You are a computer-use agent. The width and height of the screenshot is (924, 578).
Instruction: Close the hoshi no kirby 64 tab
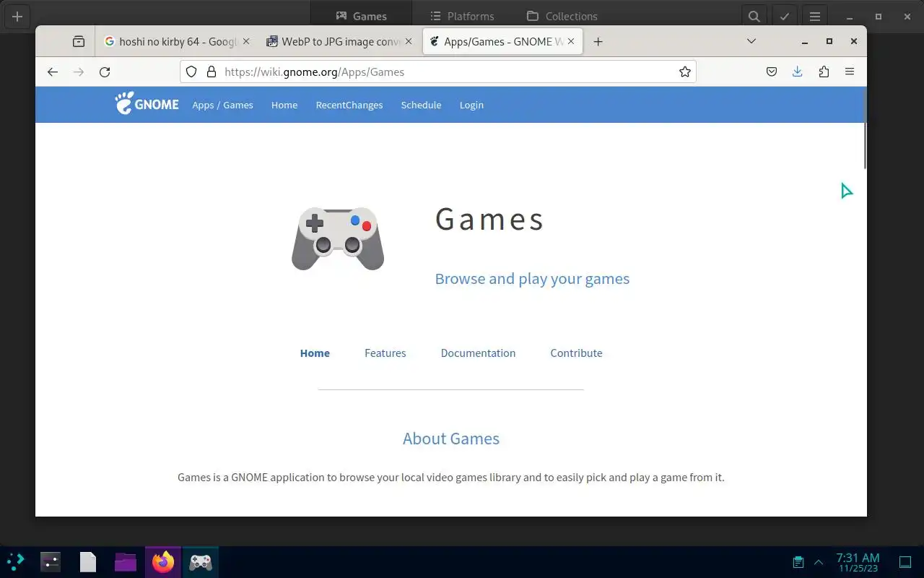246,42
